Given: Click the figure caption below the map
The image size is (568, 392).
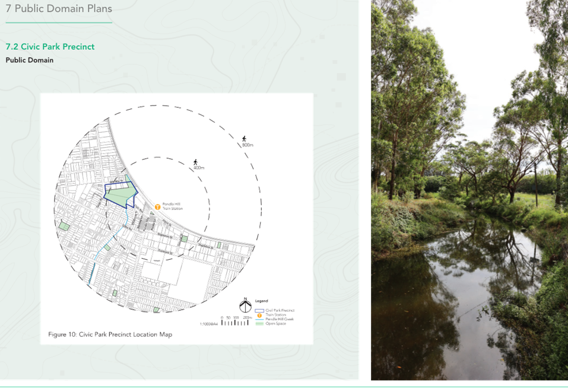Looking at the screenshot, I should [110, 334].
